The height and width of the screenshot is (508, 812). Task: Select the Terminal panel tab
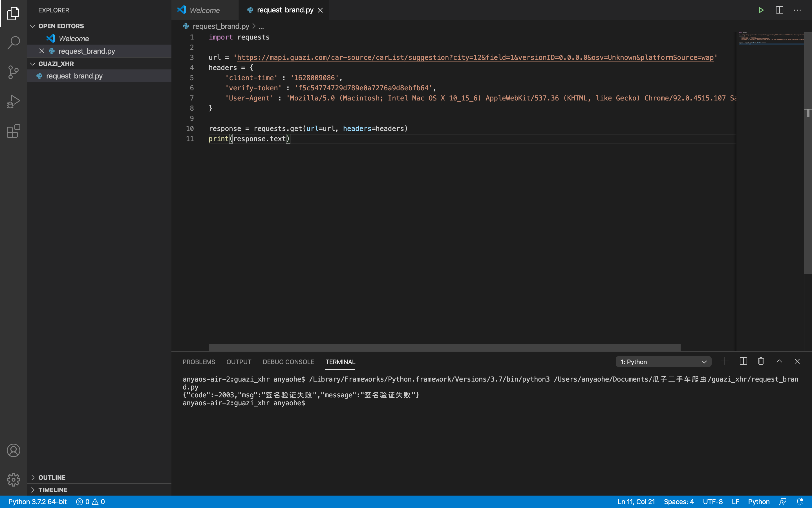point(340,362)
